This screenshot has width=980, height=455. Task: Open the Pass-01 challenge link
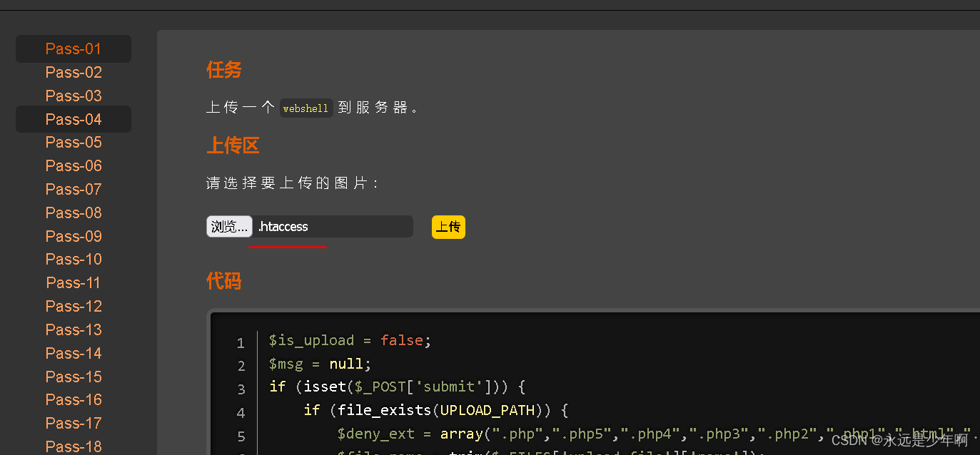74,49
